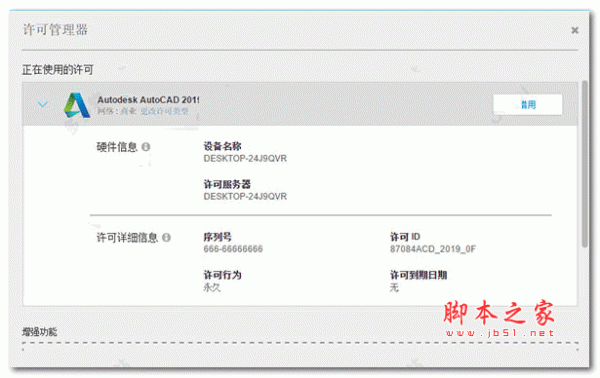Click the 许可 ID field label

[405, 237]
